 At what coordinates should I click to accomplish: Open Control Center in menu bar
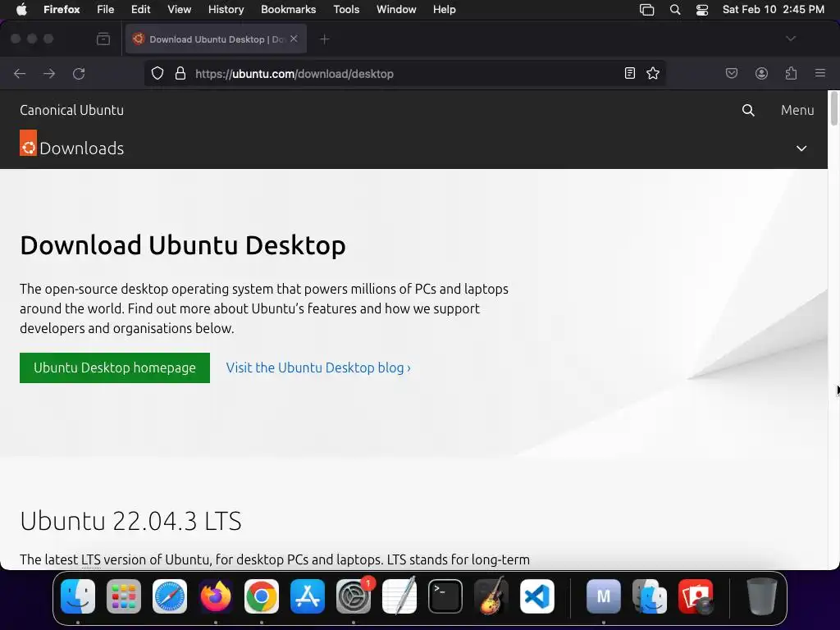[x=702, y=10]
